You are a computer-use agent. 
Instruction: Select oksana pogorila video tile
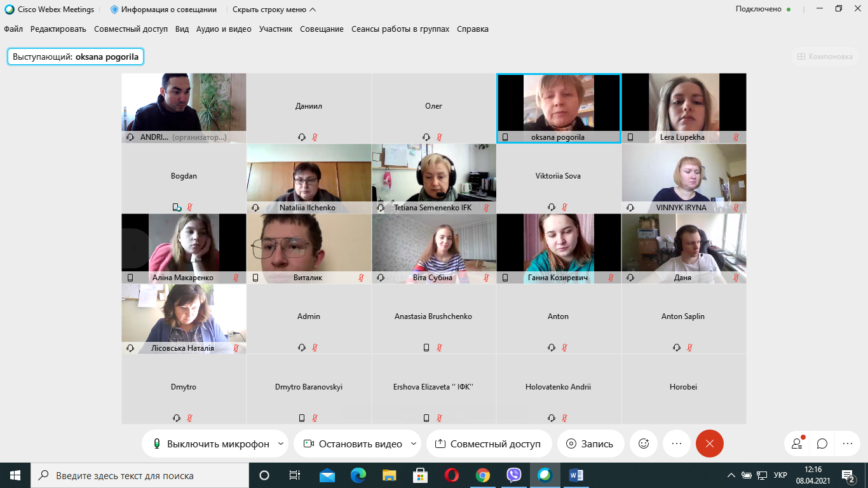(x=559, y=108)
